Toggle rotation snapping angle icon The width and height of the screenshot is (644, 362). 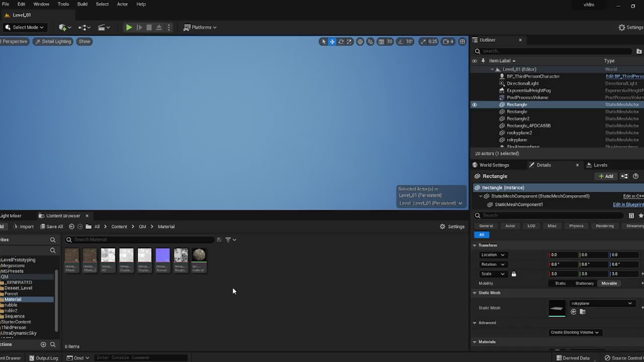coord(401,42)
